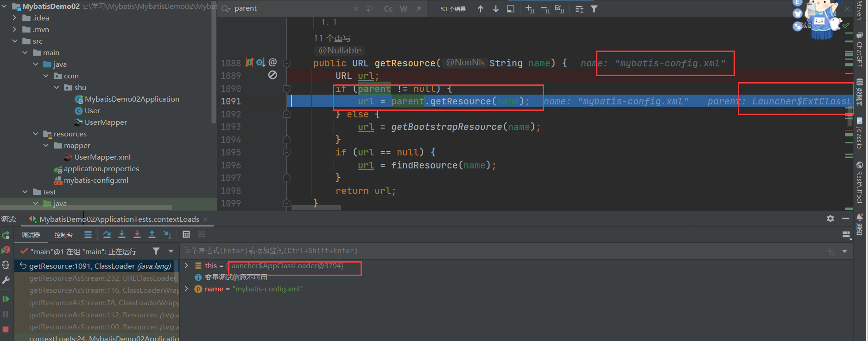Screen dimensions: 868x341
Task: Add new watch plus icon
Action: coord(830,251)
